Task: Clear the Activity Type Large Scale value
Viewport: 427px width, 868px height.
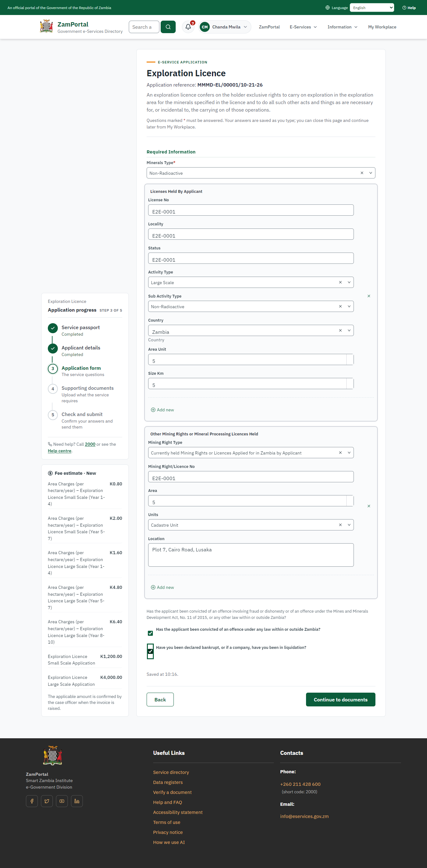Action: point(340,282)
